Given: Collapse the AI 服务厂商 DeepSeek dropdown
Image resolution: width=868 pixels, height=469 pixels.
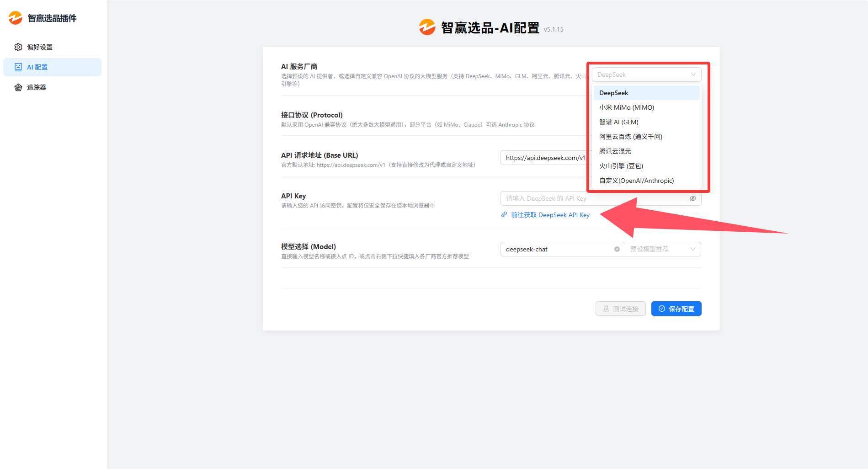Looking at the screenshot, I should (x=646, y=75).
